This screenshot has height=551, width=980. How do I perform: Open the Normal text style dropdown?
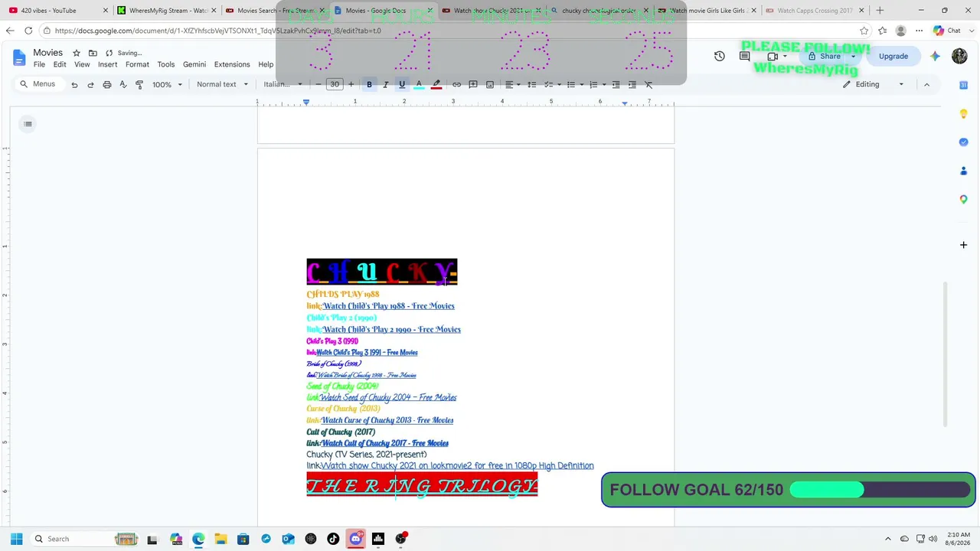(x=222, y=84)
